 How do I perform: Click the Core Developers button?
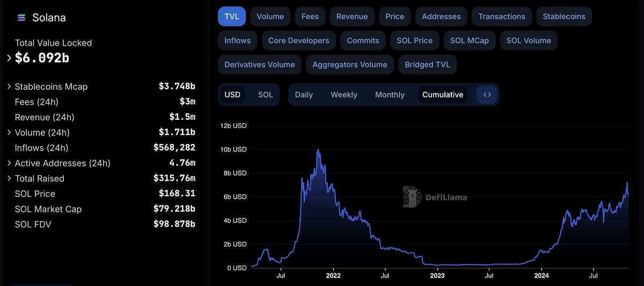point(299,40)
